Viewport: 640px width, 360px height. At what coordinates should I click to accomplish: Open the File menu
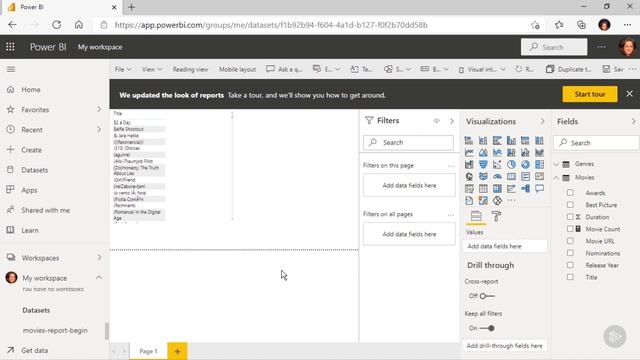coord(123,69)
